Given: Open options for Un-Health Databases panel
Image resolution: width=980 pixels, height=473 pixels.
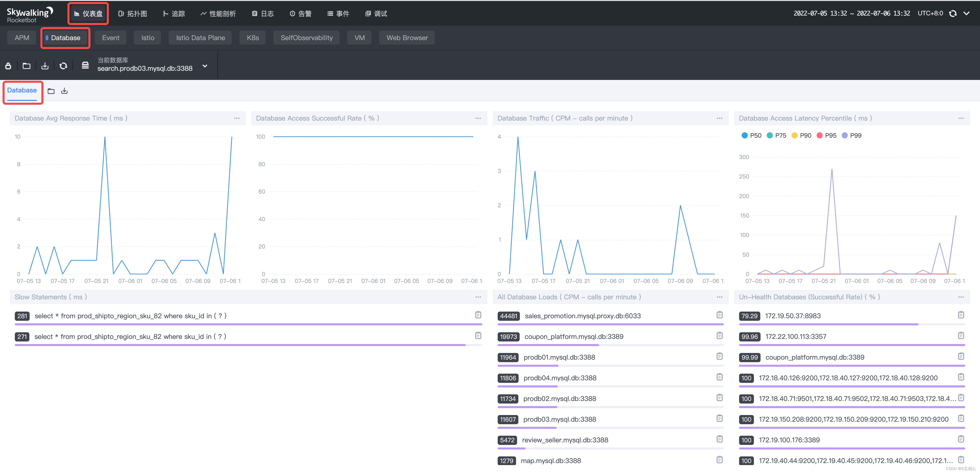Looking at the screenshot, I should pos(961,297).
